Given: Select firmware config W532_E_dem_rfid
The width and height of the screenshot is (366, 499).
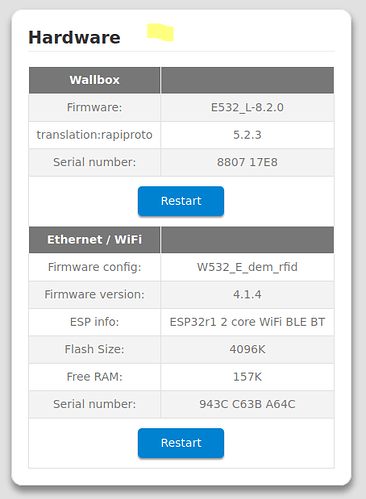Looking at the screenshot, I should [247, 267].
